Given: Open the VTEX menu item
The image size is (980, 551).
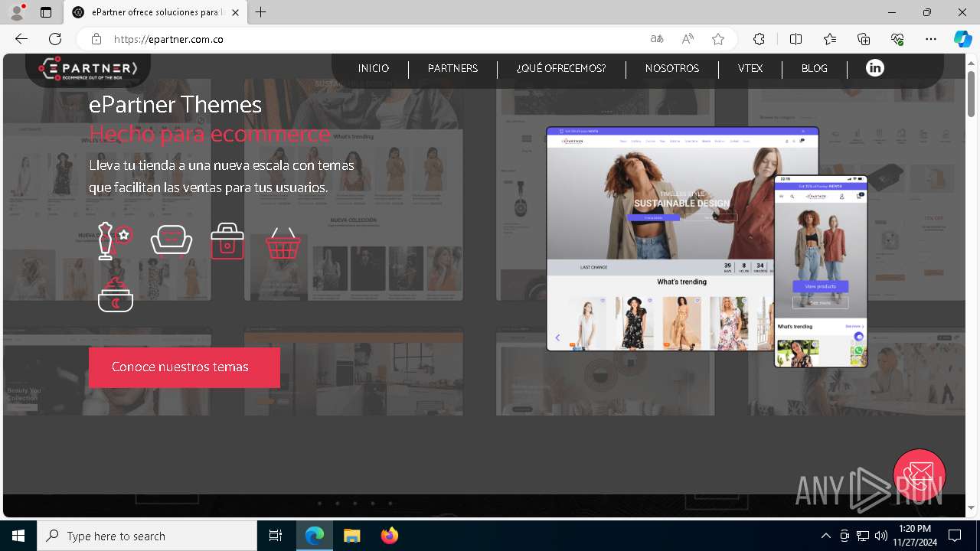Looking at the screenshot, I should click(x=750, y=69).
